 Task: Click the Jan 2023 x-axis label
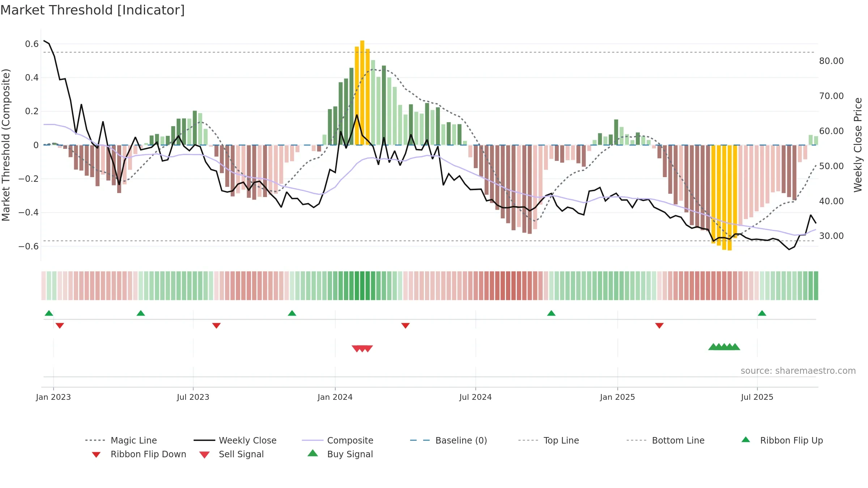coord(54,397)
